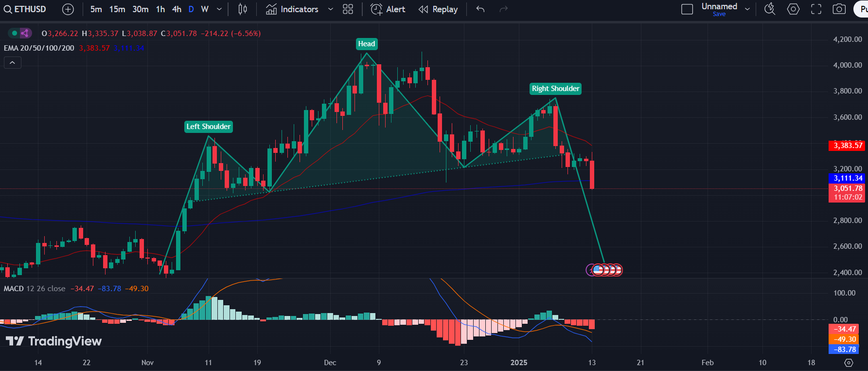Click the Unnamed layout name
Screen dimensions: 868x371
click(719, 6)
